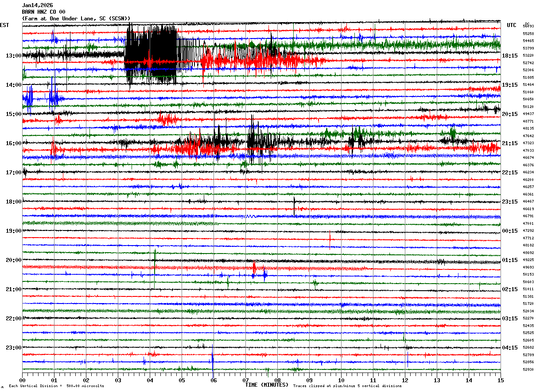
Task: Click the DC offset value "49693"
Action: pyautogui.click(x=528, y=267)
